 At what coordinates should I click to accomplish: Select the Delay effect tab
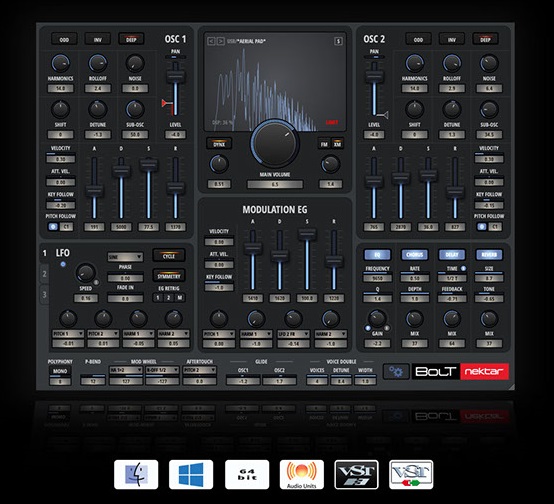tap(452, 254)
